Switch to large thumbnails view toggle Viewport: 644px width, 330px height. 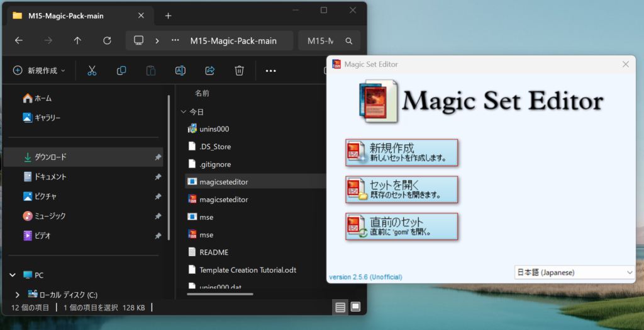coord(355,307)
